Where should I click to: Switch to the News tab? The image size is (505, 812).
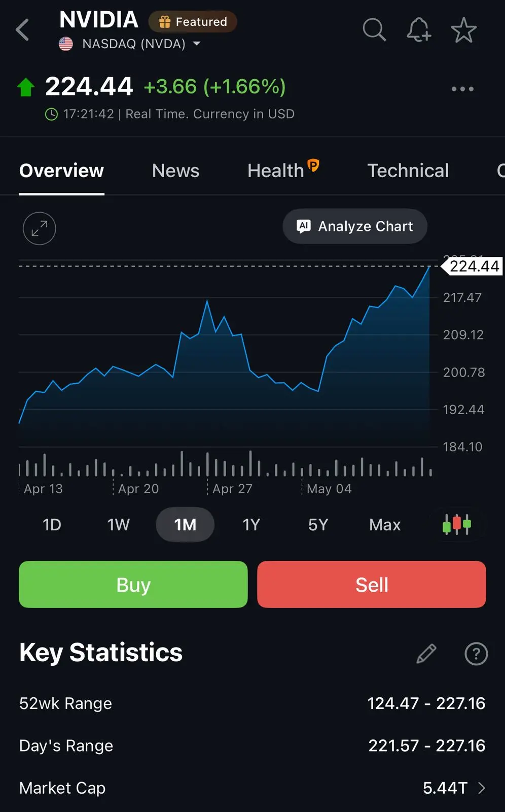pos(175,171)
